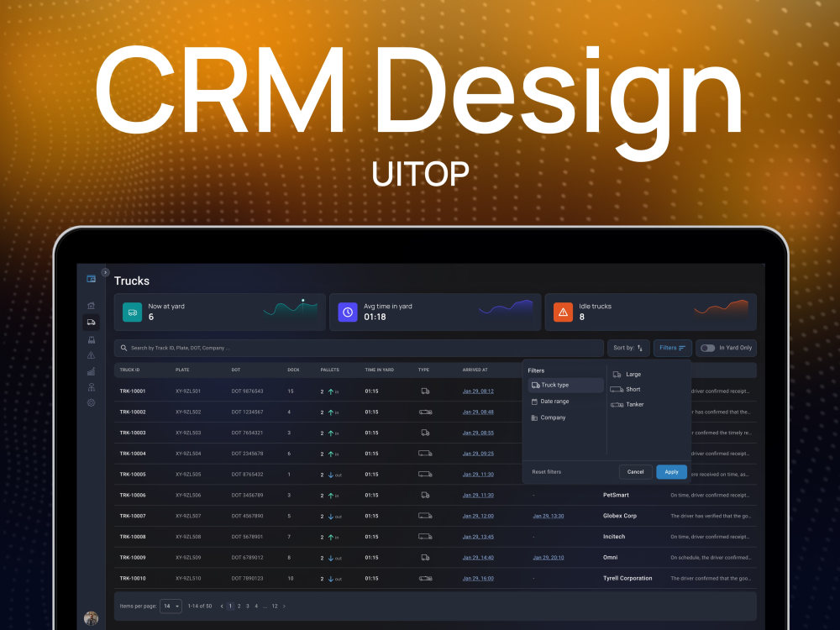Viewport: 840px width, 630px height.
Task: Click the type icon for TRK-10002
Action: point(425,412)
